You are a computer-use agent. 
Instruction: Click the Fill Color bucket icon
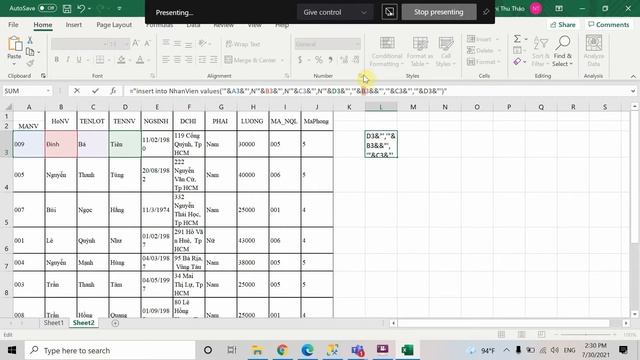tap(121, 60)
